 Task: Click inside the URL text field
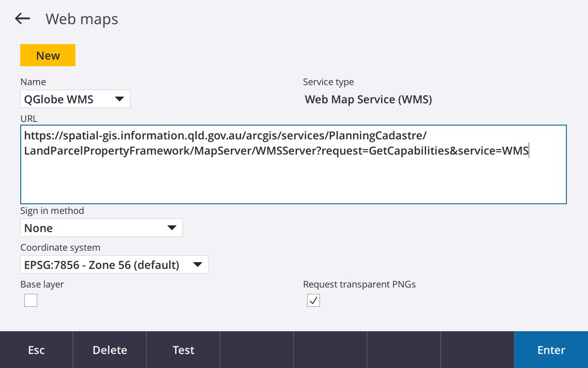293,175
